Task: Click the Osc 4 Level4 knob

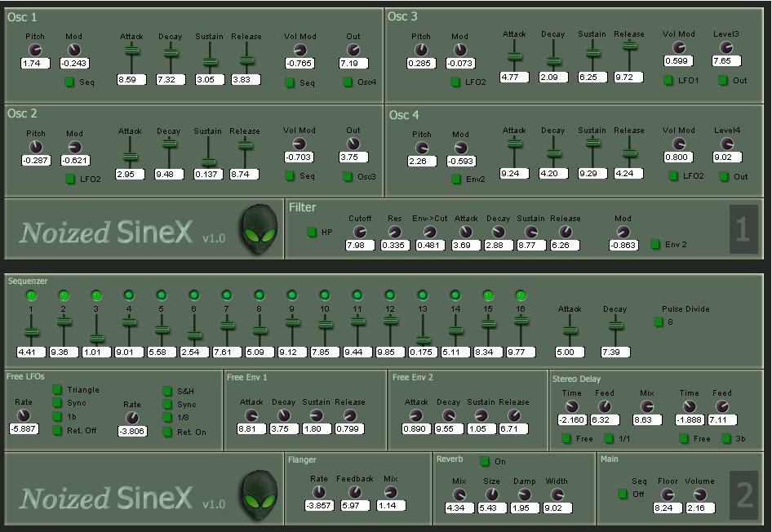Action: pyautogui.click(x=727, y=144)
